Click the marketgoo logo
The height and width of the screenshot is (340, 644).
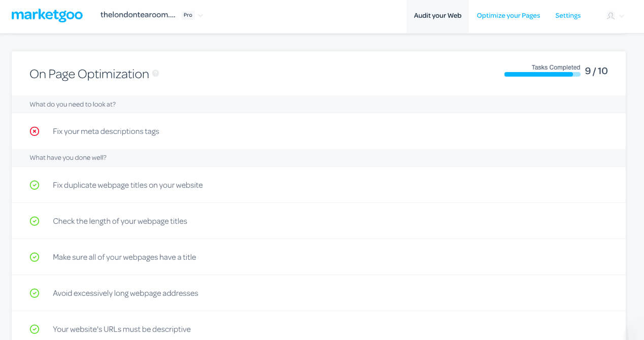point(47,15)
